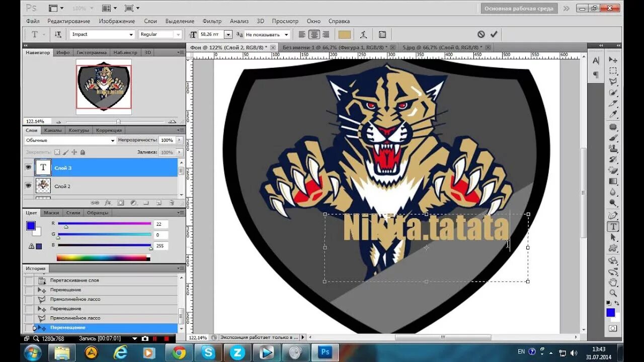Image resolution: width=644 pixels, height=362 pixels.
Task: Click Основная рабочая среда workspace button
Action: click(519, 9)
